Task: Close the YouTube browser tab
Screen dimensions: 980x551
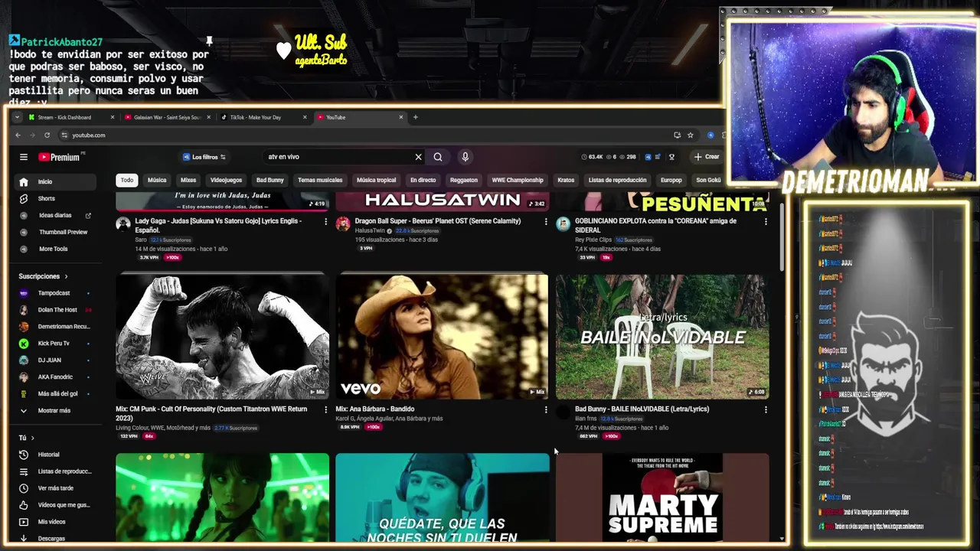Action: coord(400,118)
